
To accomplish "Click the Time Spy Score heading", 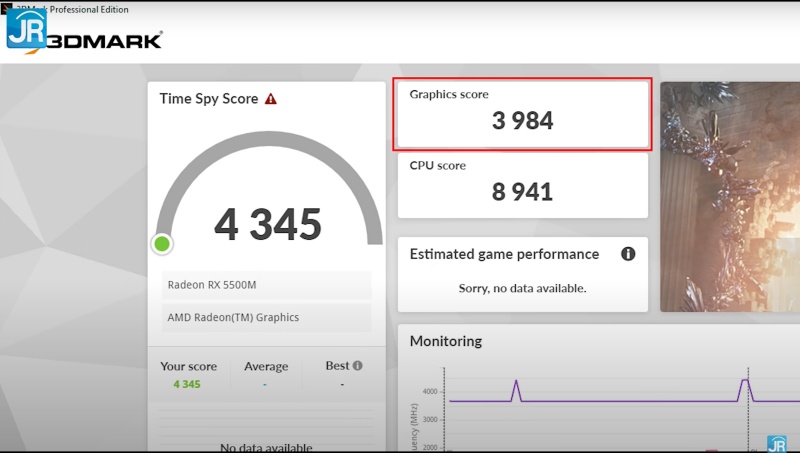I will point(209,99).
